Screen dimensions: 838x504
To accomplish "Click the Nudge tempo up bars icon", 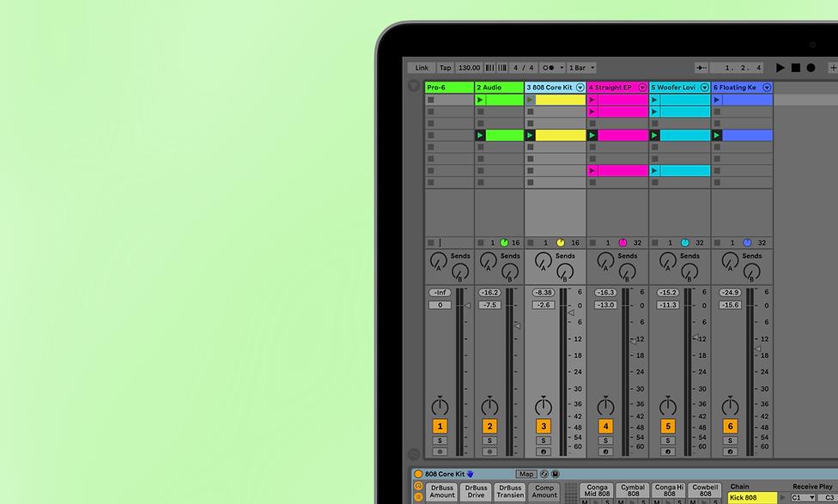I will tap(502, 68).
